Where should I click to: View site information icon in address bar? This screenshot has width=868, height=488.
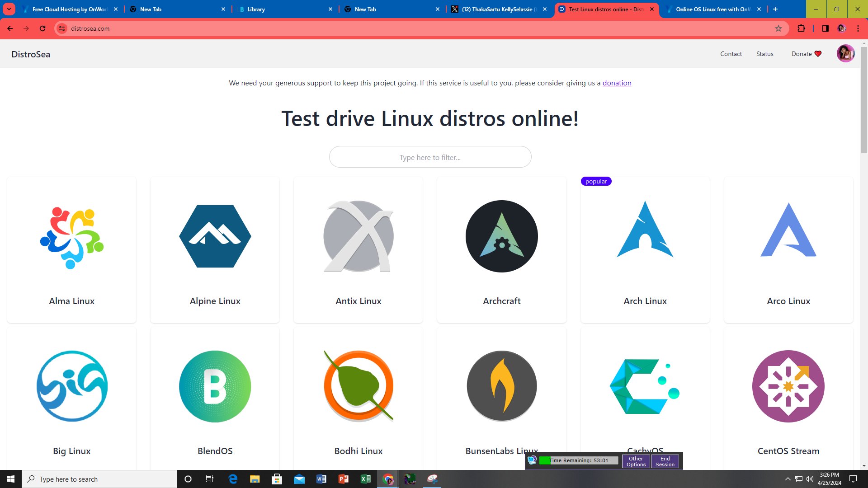pyautogui.click(x=62, y=28)
